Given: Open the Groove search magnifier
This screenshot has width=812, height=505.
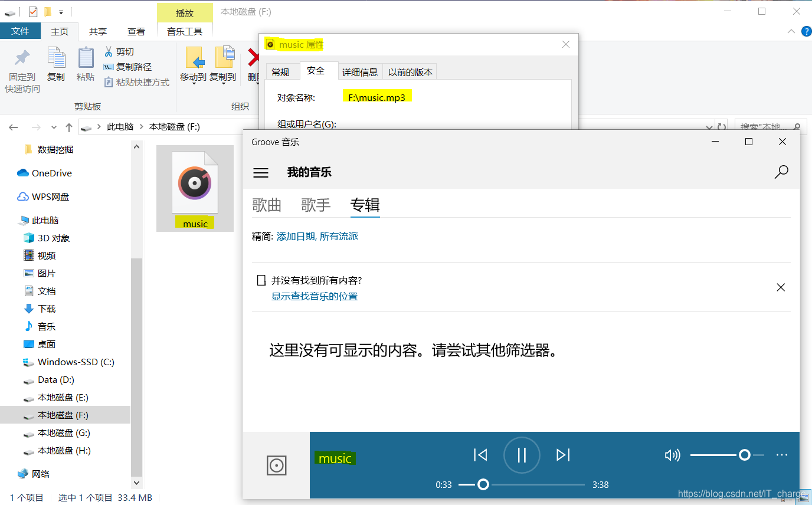Looking at the screenshot, I should click(781, 172).
